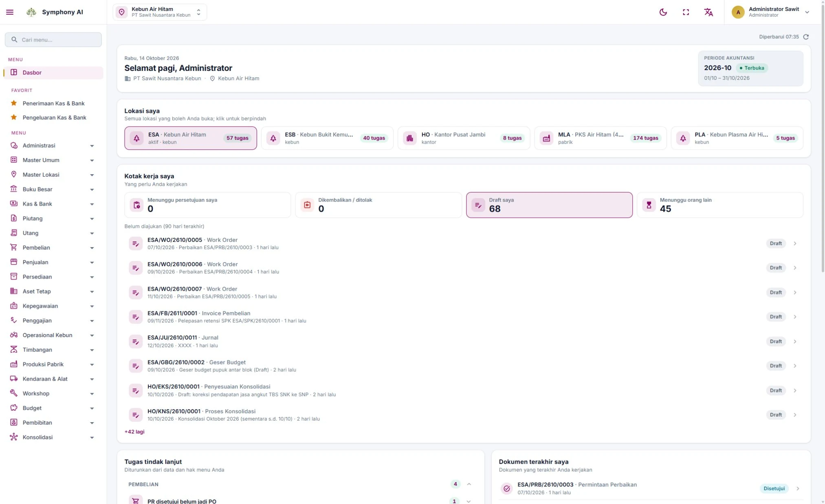Toggle the Pengeluaran Kas & Bank star

[14, 117]
